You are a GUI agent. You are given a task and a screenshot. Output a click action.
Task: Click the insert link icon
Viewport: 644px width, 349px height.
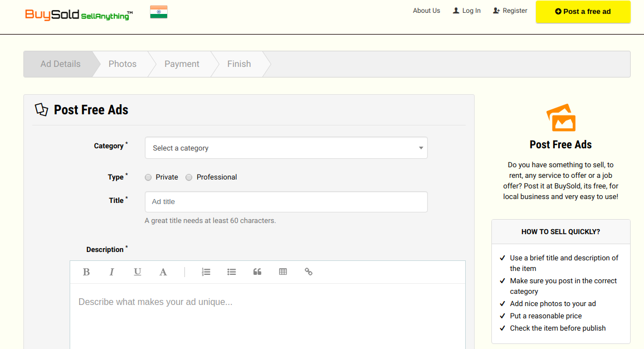(x=309, y=272)
